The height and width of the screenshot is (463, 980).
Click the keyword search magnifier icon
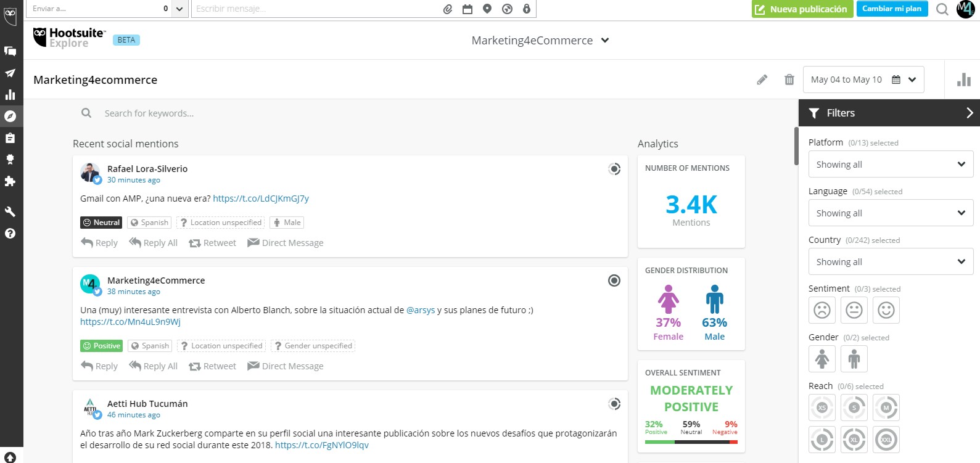point(86,113)
